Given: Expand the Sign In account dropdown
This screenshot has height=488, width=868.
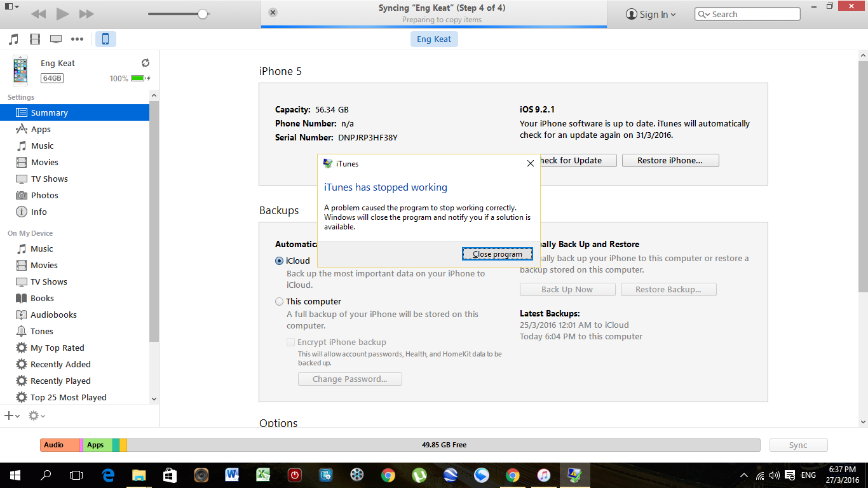Looking at the screenshot, I should click(651, 14).
